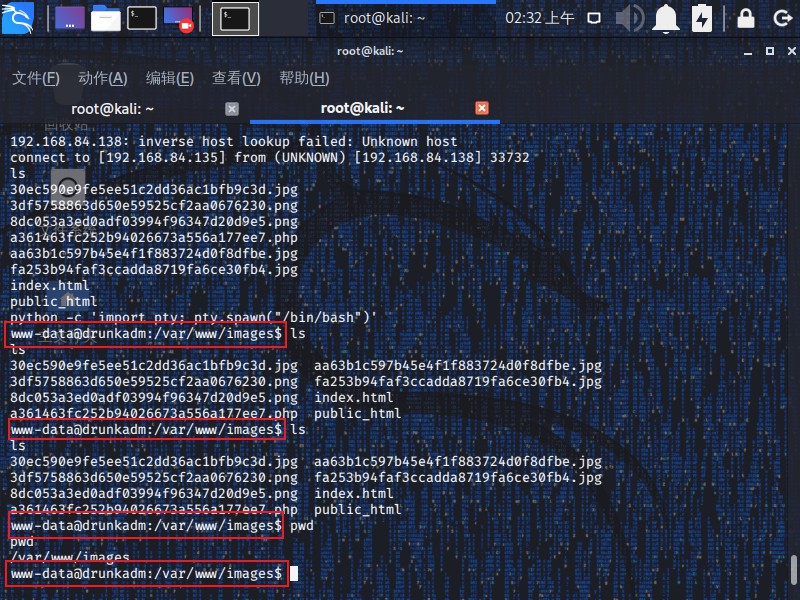Switch to the first root@kali tab
This screenshot has height=600, width=800.
(x=112, y=109)
